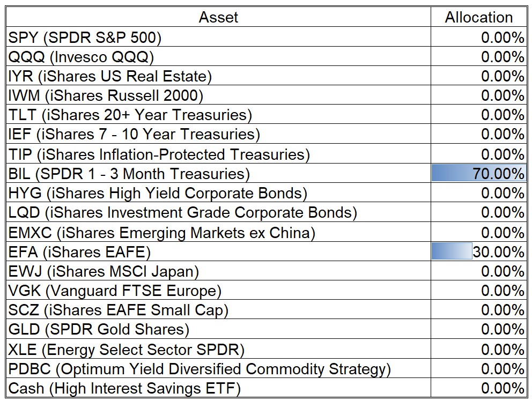Select the QQQ (Invesco QQQ) cell

[x=81, y=56]
